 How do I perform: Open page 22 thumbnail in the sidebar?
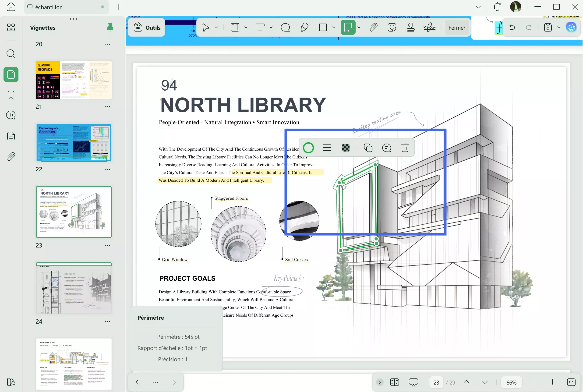[x=74, y=142]
